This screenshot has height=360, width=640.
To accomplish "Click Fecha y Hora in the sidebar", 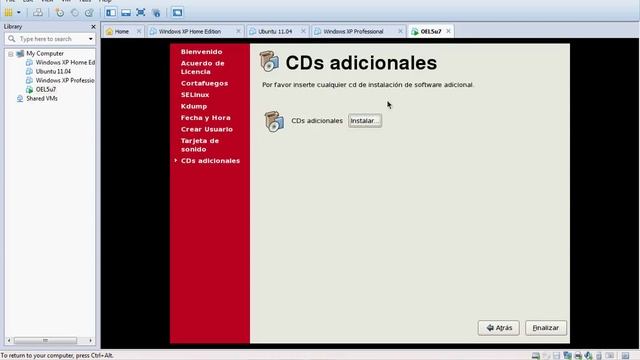I will tap(206, 118).
